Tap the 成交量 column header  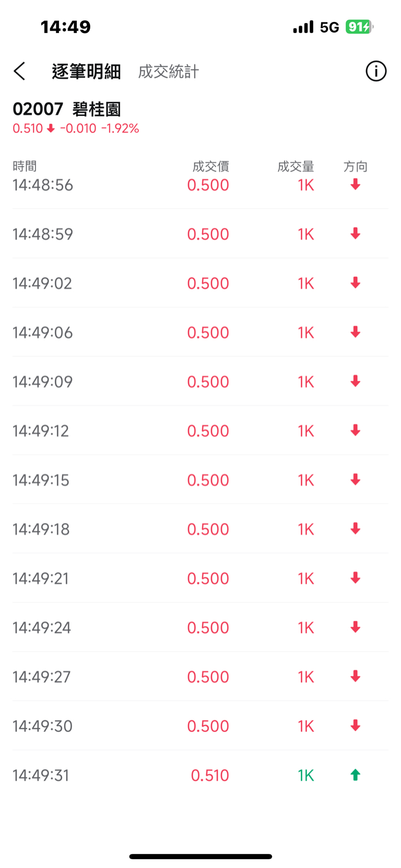coord(296,167)
